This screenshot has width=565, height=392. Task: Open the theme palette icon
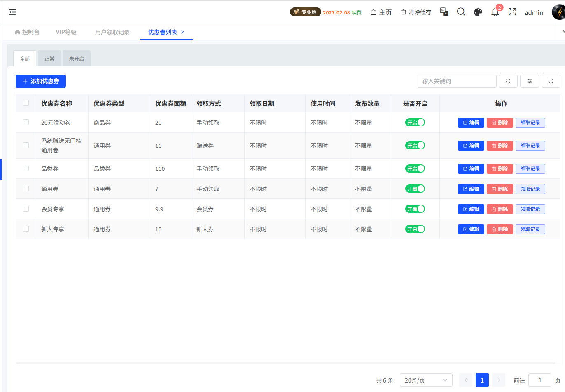(478, 12)
